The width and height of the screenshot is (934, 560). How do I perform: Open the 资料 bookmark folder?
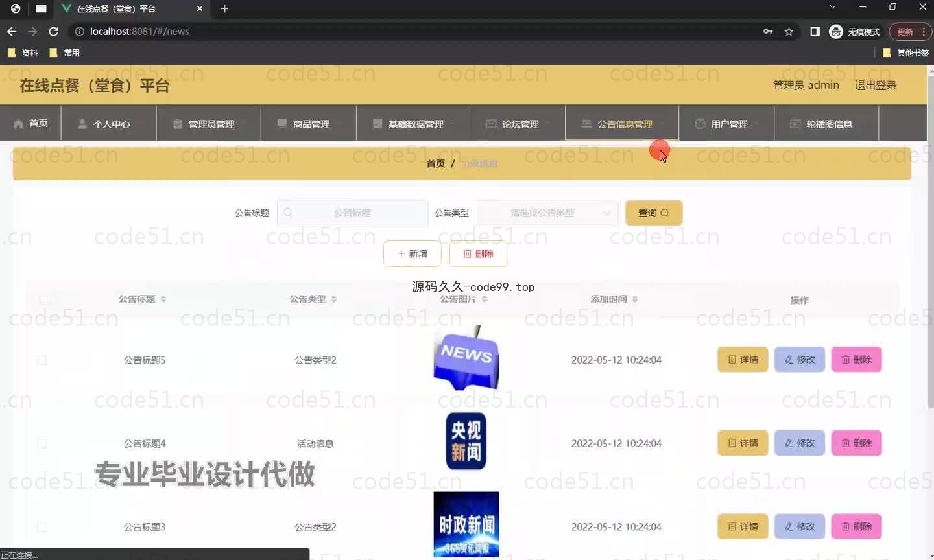(x=23, y=52)
